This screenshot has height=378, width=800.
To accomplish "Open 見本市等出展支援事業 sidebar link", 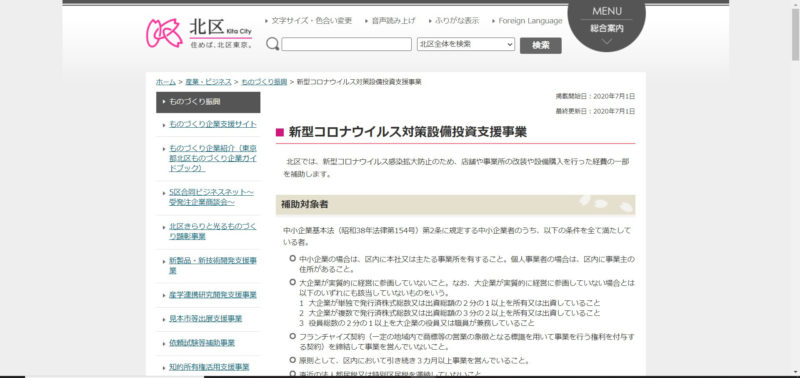I will point(206,319).
